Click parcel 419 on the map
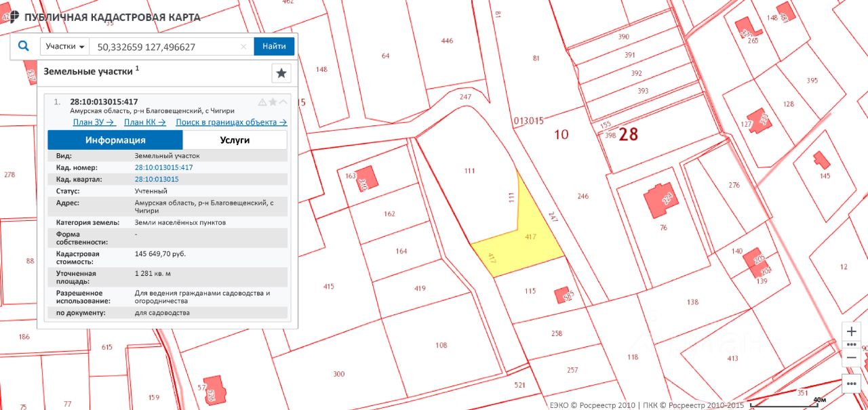Screen dimensions: 868x410 [x=420, y=289]
